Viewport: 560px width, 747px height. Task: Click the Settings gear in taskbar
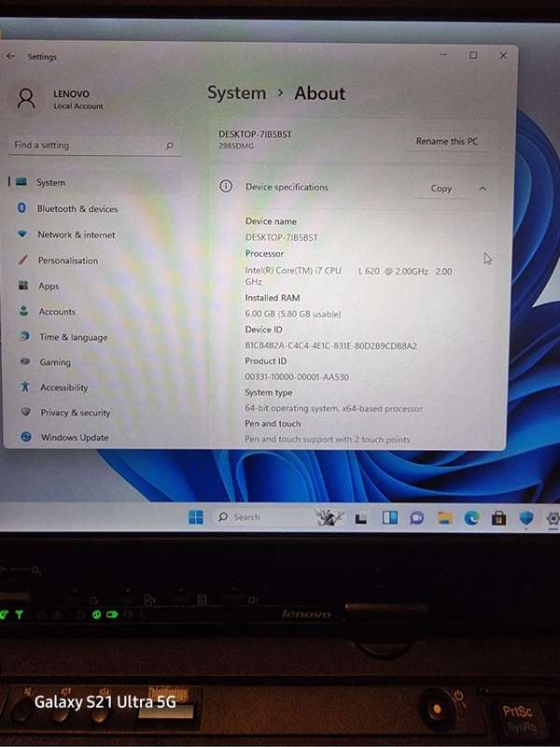coord(553,518)
